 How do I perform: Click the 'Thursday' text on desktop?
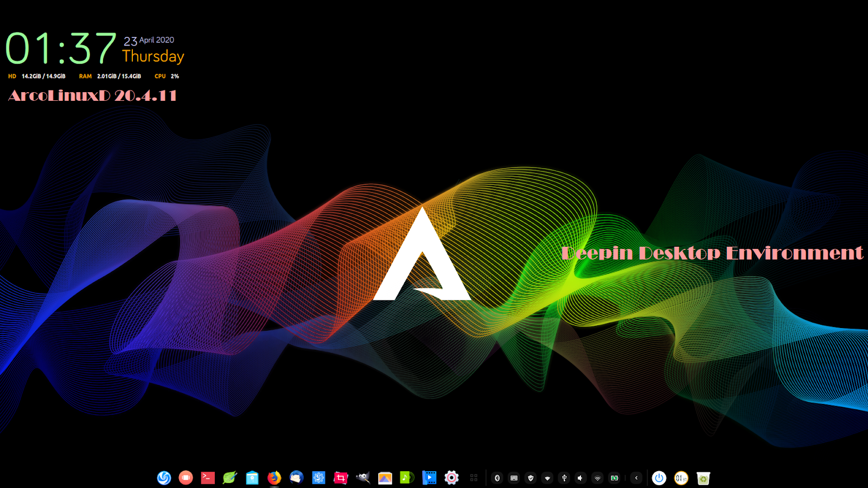point(153,56)
